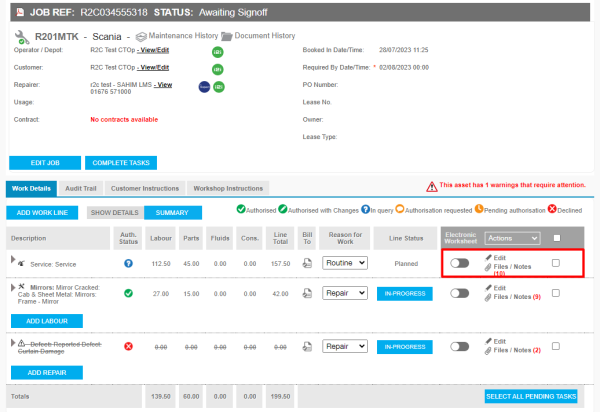The width and height of the screenshot is (600, 412).
Task: Click the warning triangle alert icon
Action: click(431, 186)
